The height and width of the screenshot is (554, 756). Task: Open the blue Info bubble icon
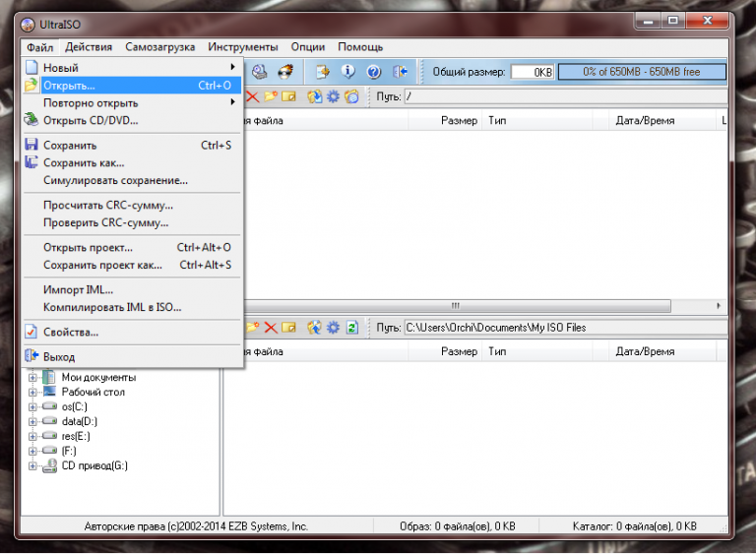pos(348,72)
